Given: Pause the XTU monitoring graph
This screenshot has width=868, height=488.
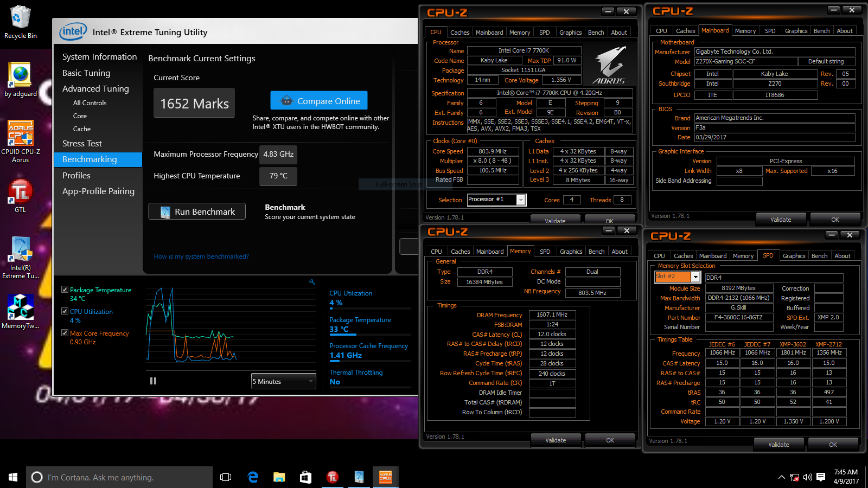Looking at the screenshot, I should pyautogui.click(x=153, y=381).
